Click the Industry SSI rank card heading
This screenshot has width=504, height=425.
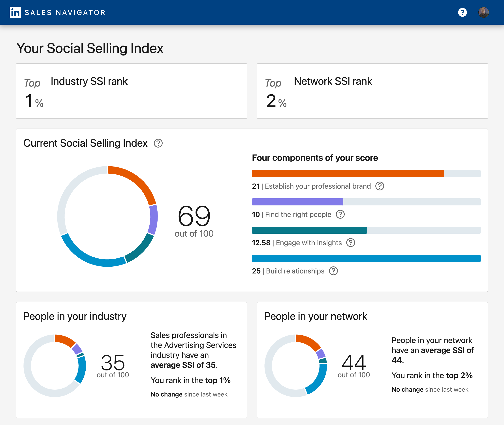(89, 81)
